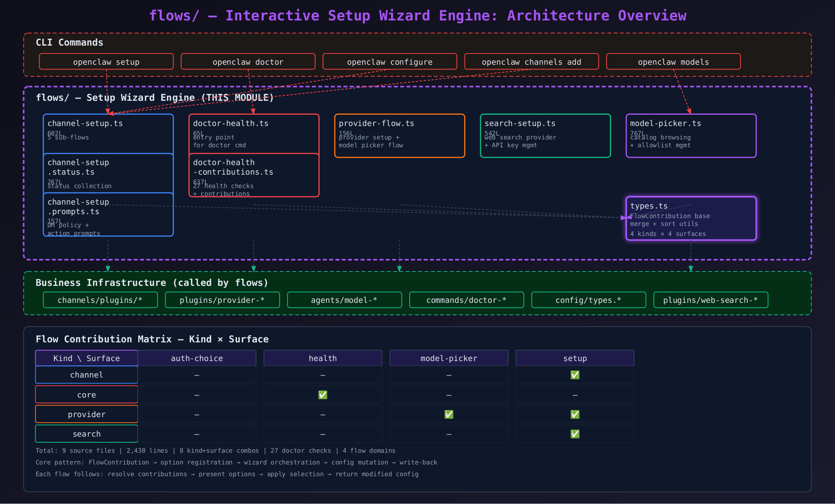
Task: Click the provider row setup checkmark
Action: point(575,414)
